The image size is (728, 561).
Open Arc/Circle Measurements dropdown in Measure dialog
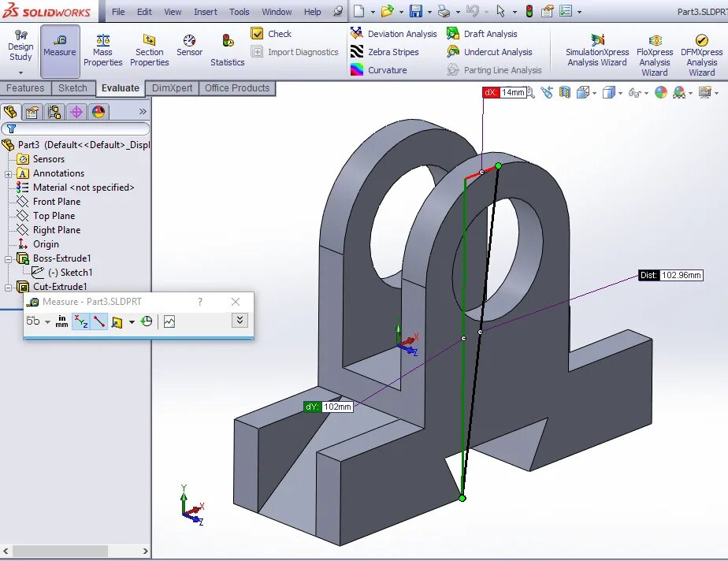[x=47, y=321]
